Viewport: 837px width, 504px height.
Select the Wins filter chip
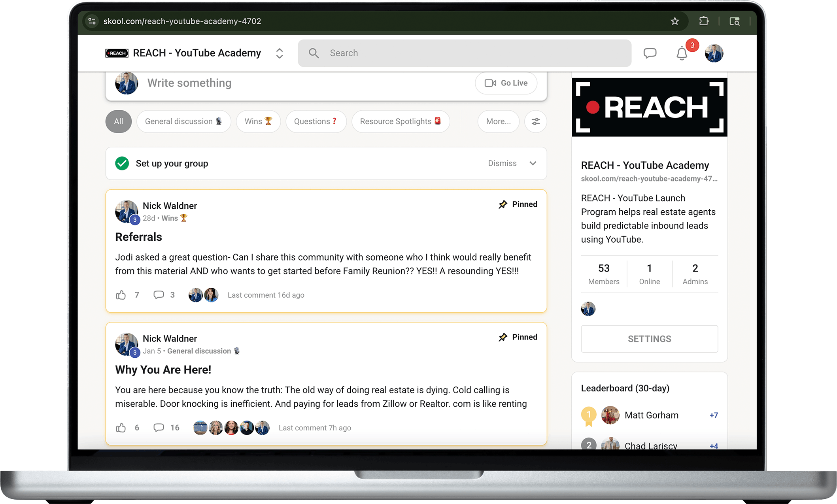pos(258,121)
